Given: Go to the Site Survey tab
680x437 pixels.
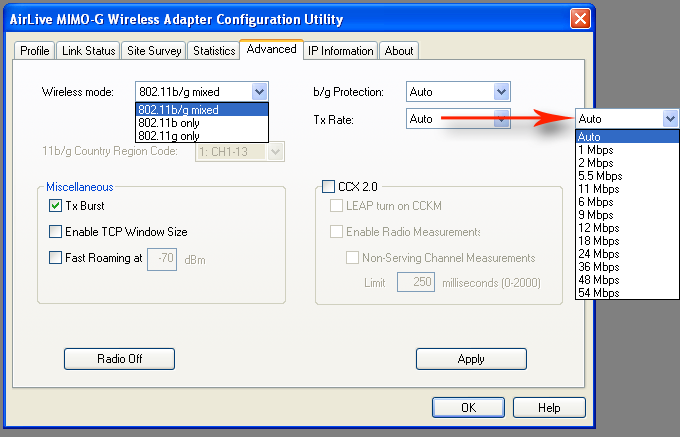Looking at the screenshot, I should point(154,51).
